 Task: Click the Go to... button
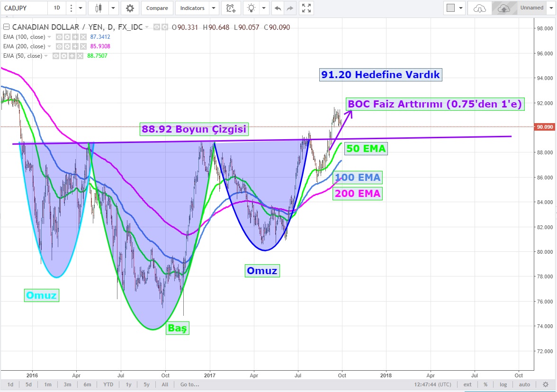pos(189,384)
